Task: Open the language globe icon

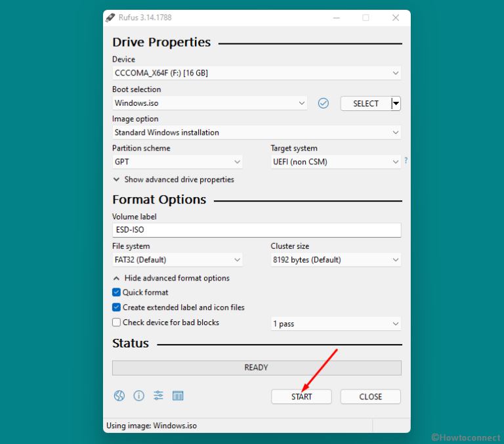Action: tap(119, 395)
